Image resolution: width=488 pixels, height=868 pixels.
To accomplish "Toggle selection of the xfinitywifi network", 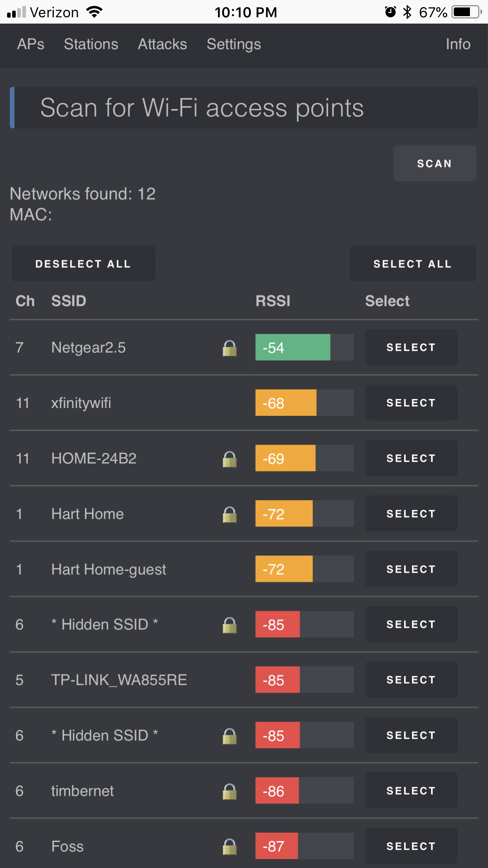I will [x=411, y=403].
